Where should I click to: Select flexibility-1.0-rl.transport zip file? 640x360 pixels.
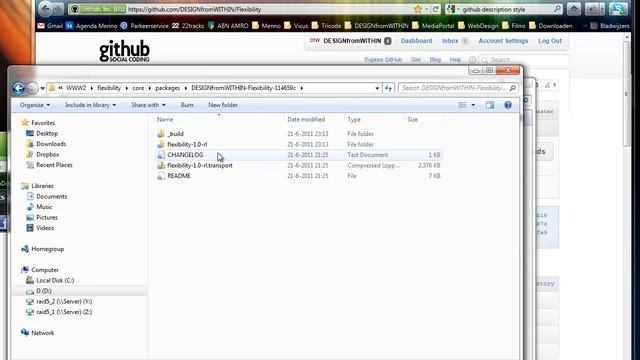tap(200, 165)
